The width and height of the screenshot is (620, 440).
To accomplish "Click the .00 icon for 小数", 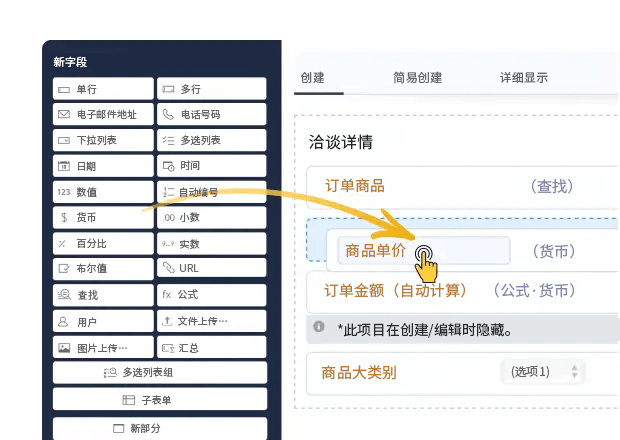I will click(168, 217).
